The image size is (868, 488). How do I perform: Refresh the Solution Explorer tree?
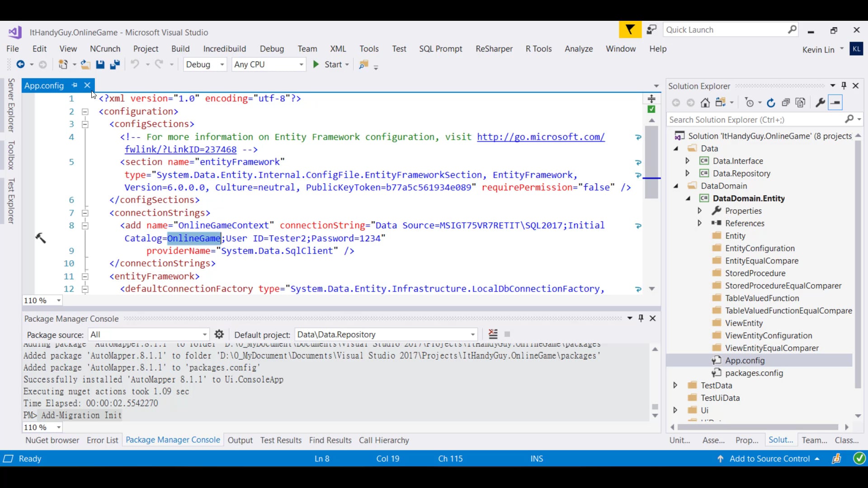771,103
